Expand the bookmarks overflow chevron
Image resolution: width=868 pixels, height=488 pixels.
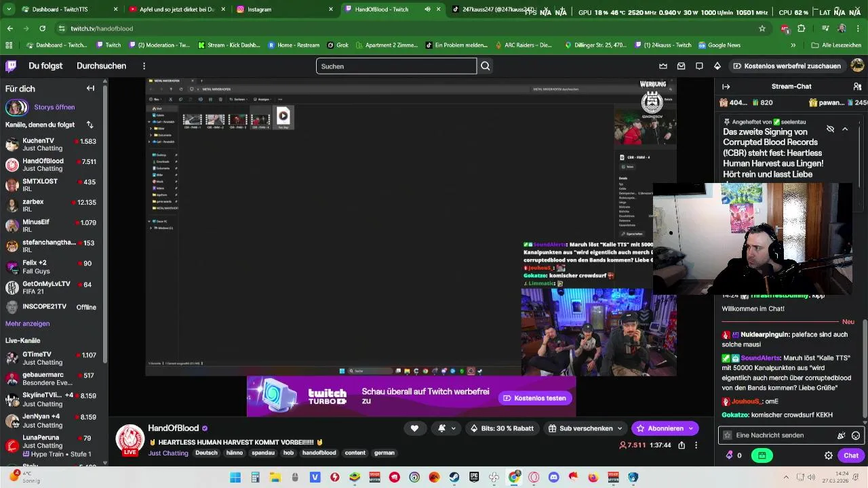tap(793, 45)
